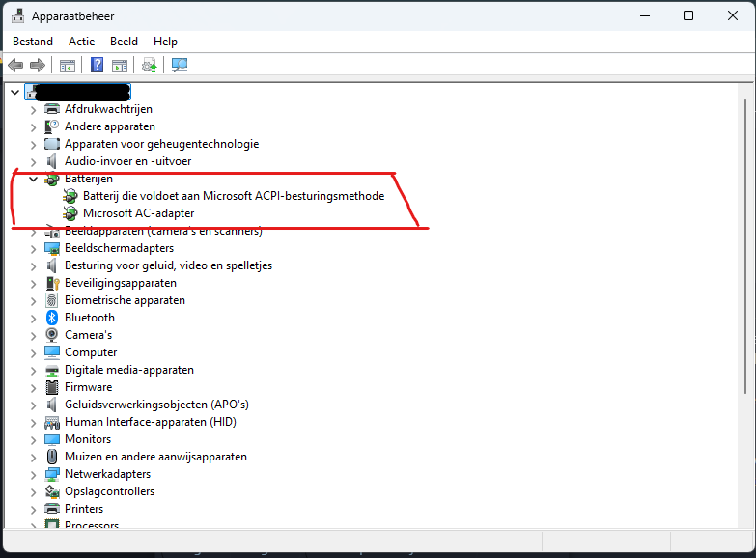Click the vertical scrollbar thumb

click(745, 246)
